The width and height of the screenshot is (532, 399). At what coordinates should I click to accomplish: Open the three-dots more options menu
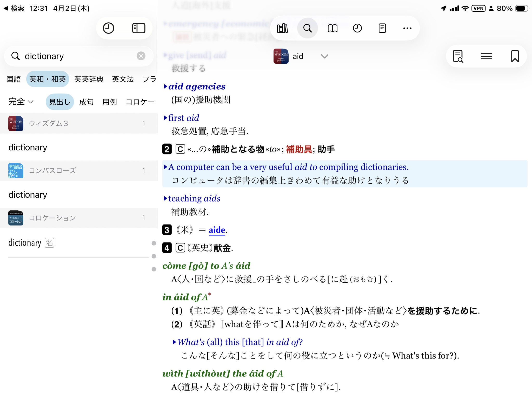pyautogui.click(x=407, y=28)
